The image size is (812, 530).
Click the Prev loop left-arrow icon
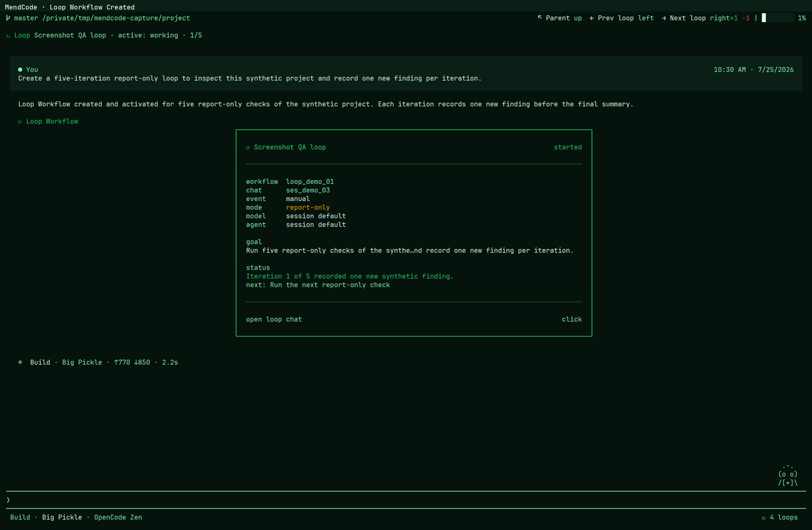click(x=591, y=18)
